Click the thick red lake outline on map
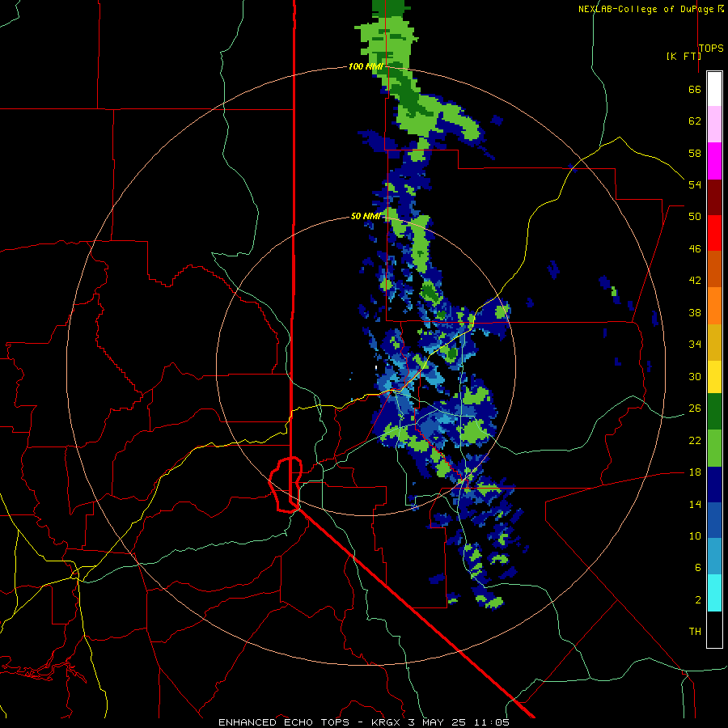The width and height of the screenshot is (728, 728). pos(285,485)
